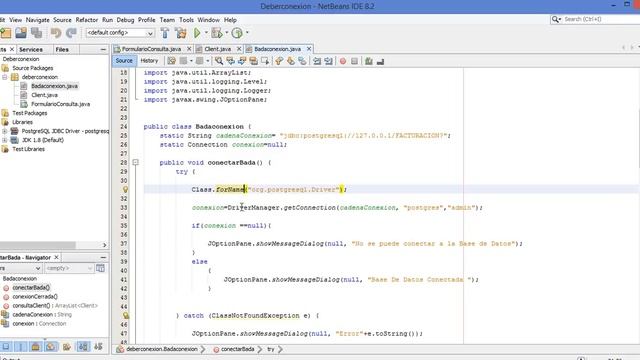Clean and Build the project
Viewport: 640px width, 360px height.
click(180, 33)
